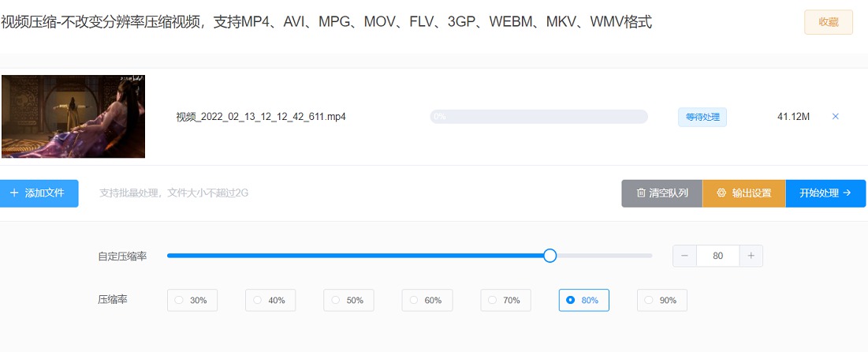Click the 等待处理 status tag

coord(702,117)
